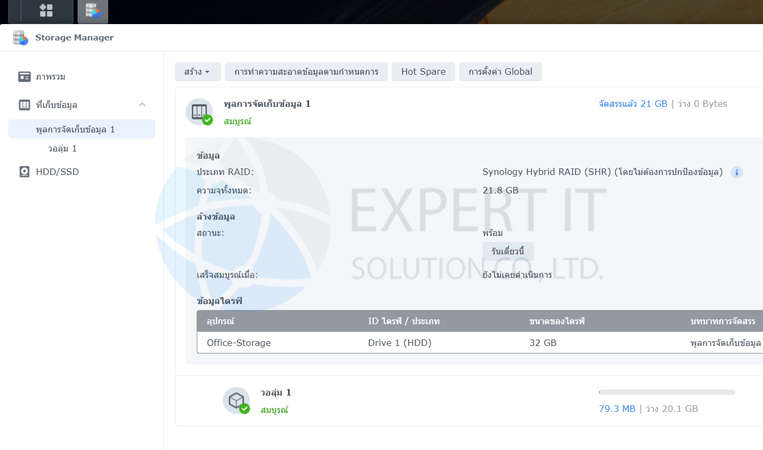The image size is (763, 450).
Task: Click the อุปกรณ์ column header
Action: click(220, 321)
